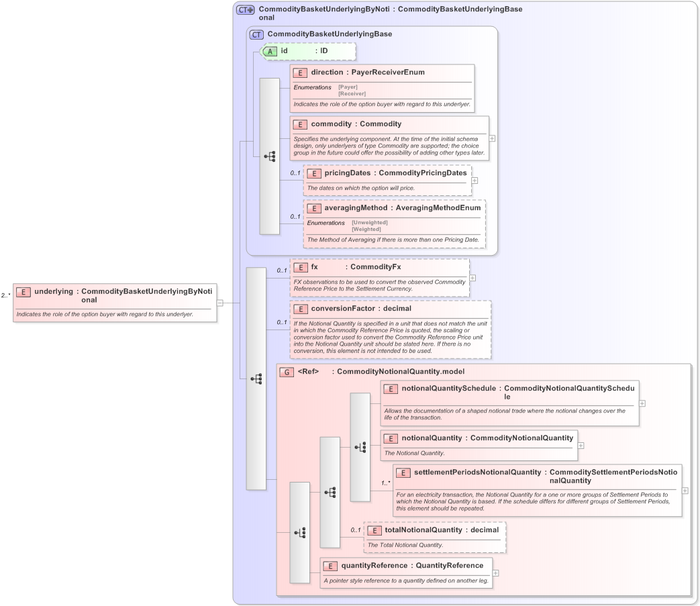Expand the pricingDates element
Viewport: 700px width, 606px height.
coord(474,181)
